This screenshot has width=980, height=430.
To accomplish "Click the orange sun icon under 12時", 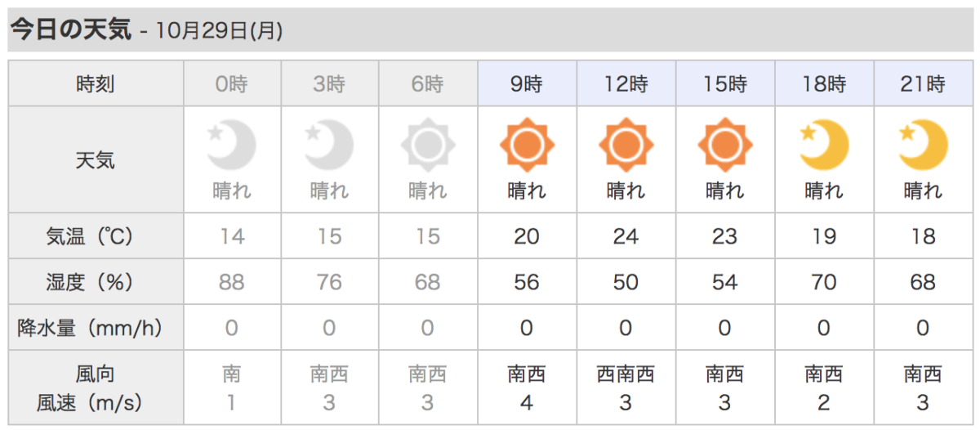I will [x=626, y=146].
